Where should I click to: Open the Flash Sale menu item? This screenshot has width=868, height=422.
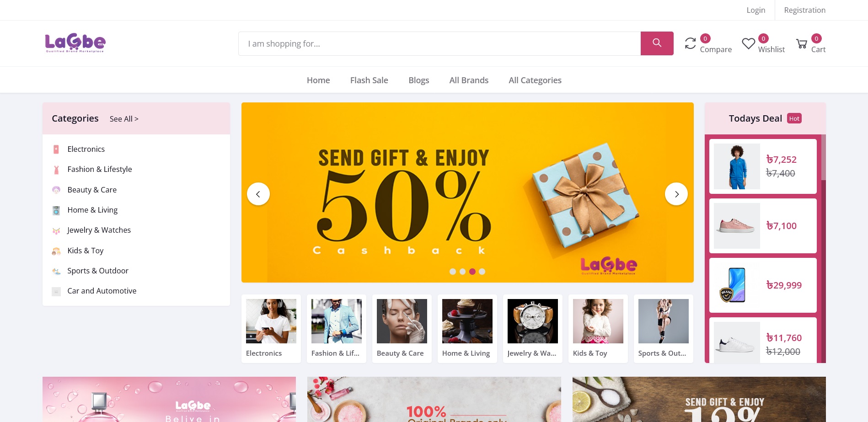[x=369, y=80]
